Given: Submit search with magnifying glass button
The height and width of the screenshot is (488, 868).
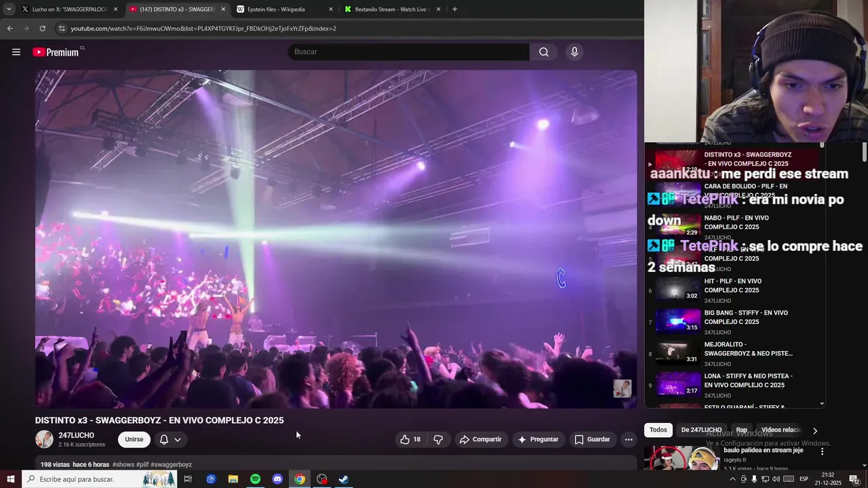Looking at the screenshot, I should (x=544, y=52).
